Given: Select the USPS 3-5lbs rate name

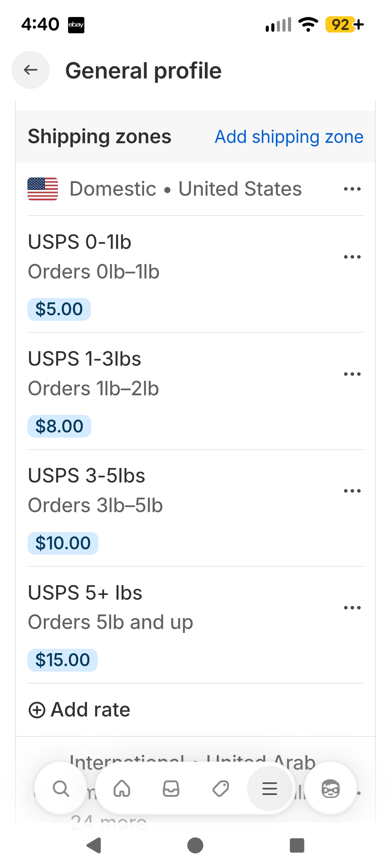Looking at the screenshot, I should 87,476.
